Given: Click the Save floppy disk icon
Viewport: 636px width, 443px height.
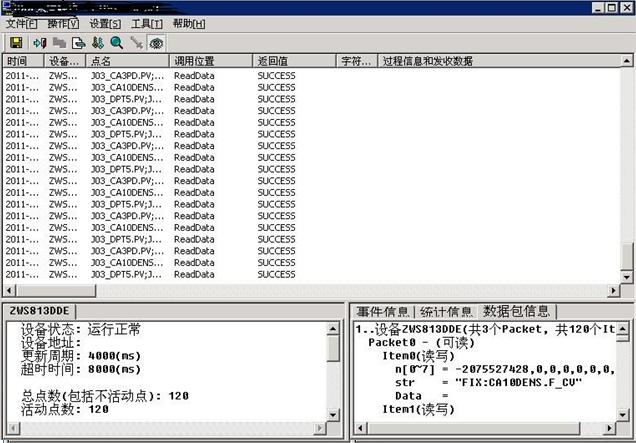Looking at the screenshot, I should (x=16, y=43).
